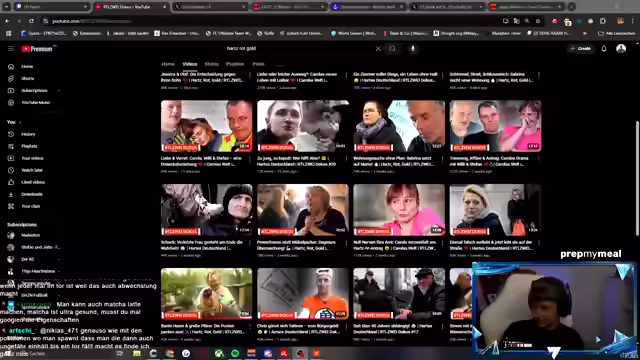The width and height of the screenshot is (640, 360).
Task: Open the Liebe & Verrat video thumbnail
Action: (x=207, y=126)
